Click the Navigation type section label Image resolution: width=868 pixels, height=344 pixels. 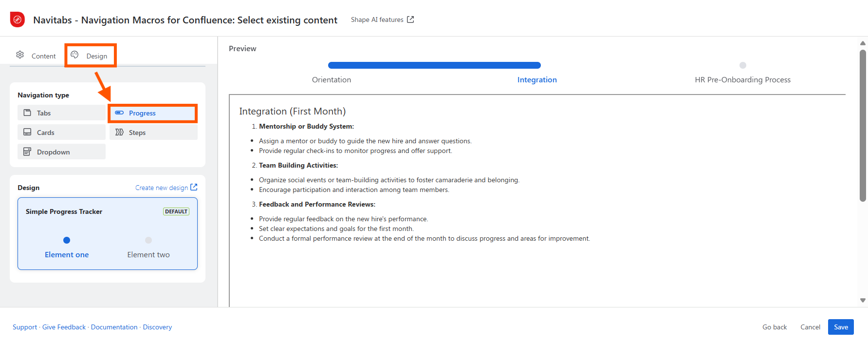click(43, 95)
